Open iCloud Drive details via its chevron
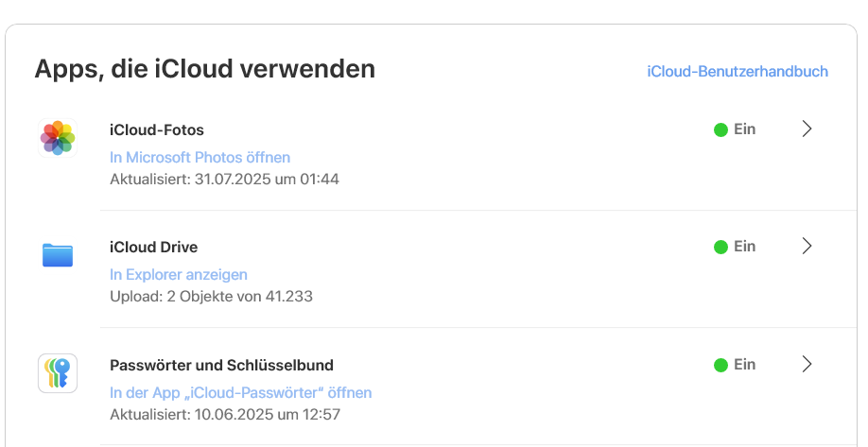The height and width of the screenshot is (447, 868). [x=807, y=247]
